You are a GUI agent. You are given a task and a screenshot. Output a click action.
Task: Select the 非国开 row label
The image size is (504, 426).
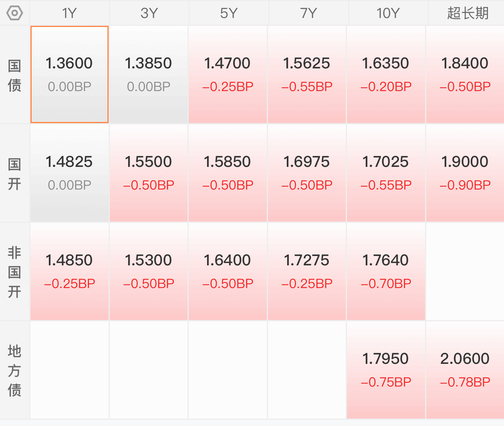coord(14,272)
